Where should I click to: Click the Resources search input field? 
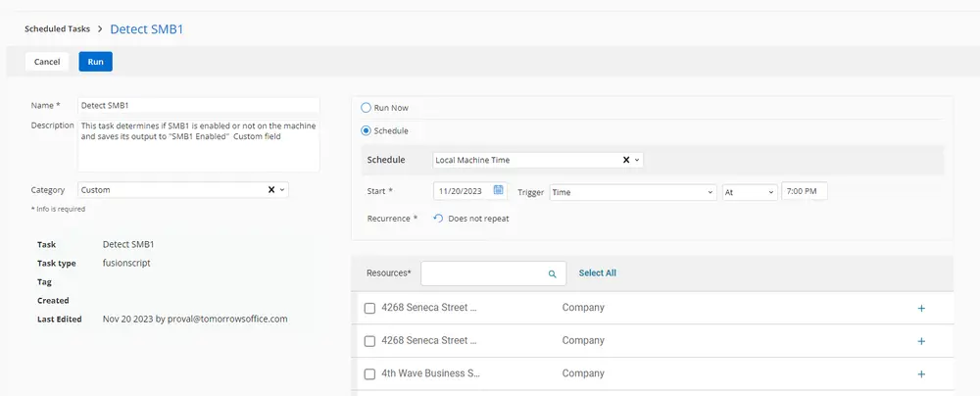[494, 273]
